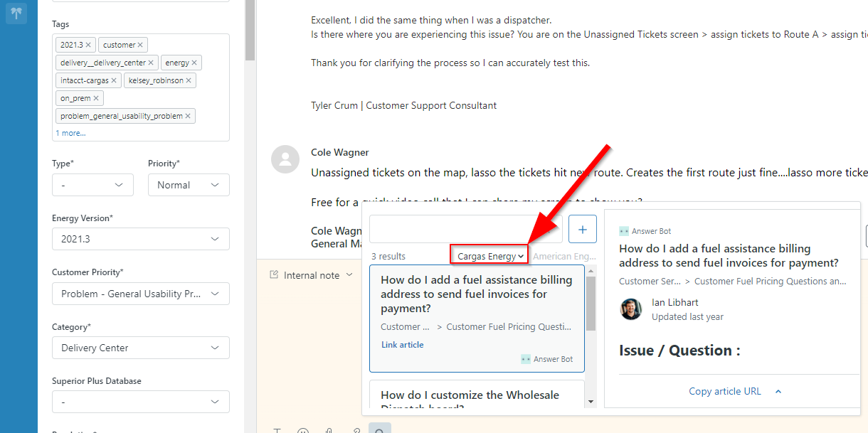Screen dimensions: 868x433
Task: Remove the delivery__delivery_center tag
Action: click(151, 63)
